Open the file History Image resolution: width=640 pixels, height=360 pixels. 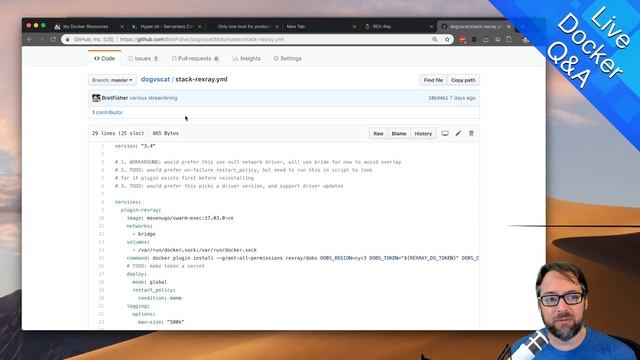click(x=423, y=133)
